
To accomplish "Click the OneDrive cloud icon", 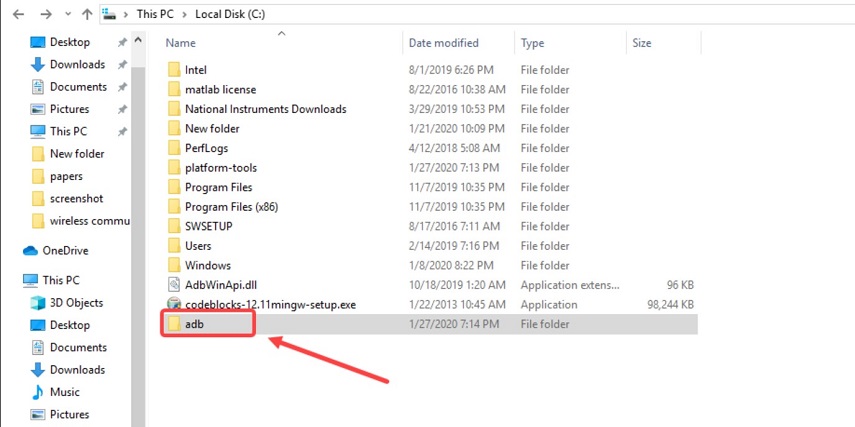I will click(x=30, y=251).
